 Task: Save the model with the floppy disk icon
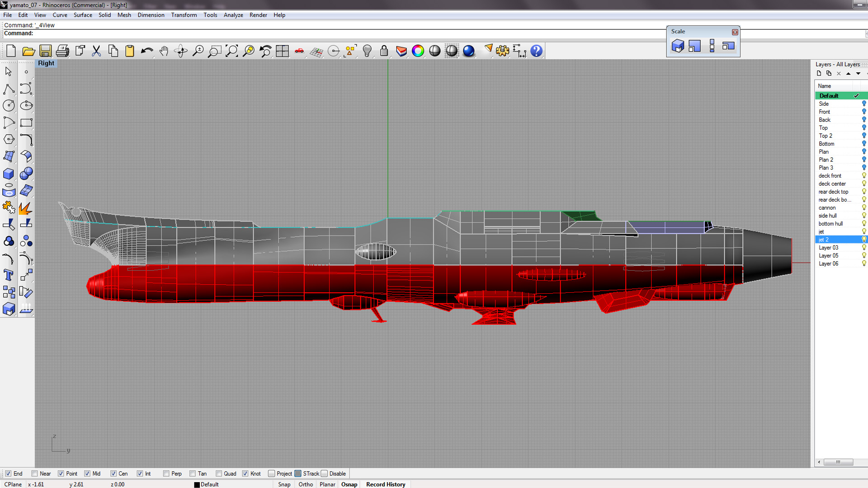(x=45, y=51)
